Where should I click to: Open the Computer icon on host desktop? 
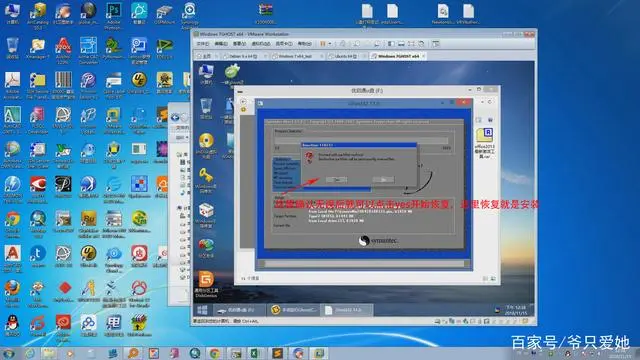pos(12,11)
